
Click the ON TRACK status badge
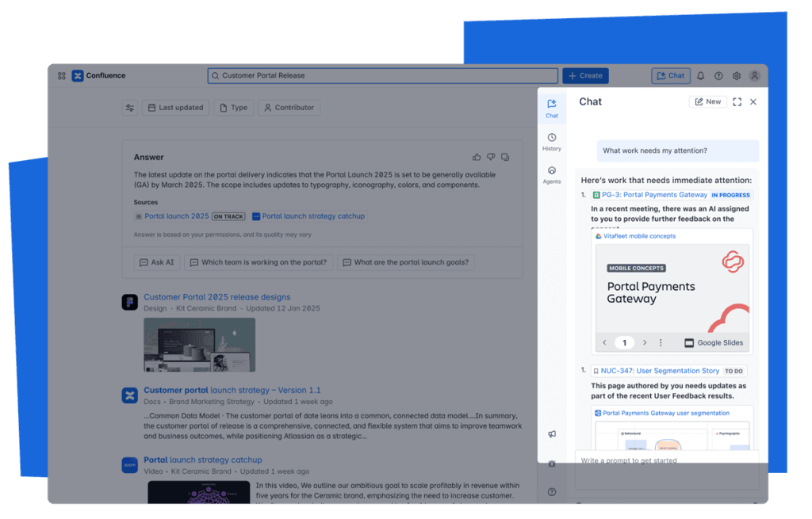click(228, 217)
